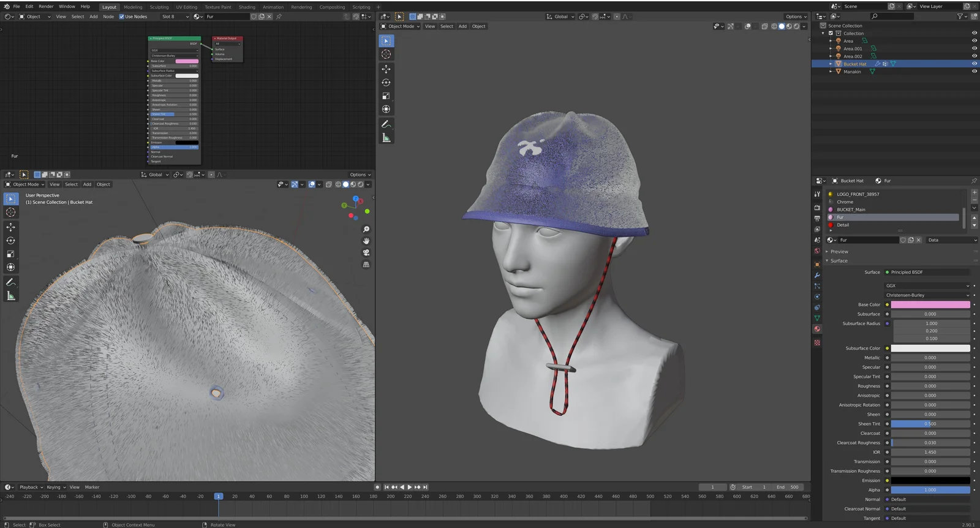Open Active Tool and Workspace settings tab
The height and width of the screenshot is (528, 980).
[817, 194]
